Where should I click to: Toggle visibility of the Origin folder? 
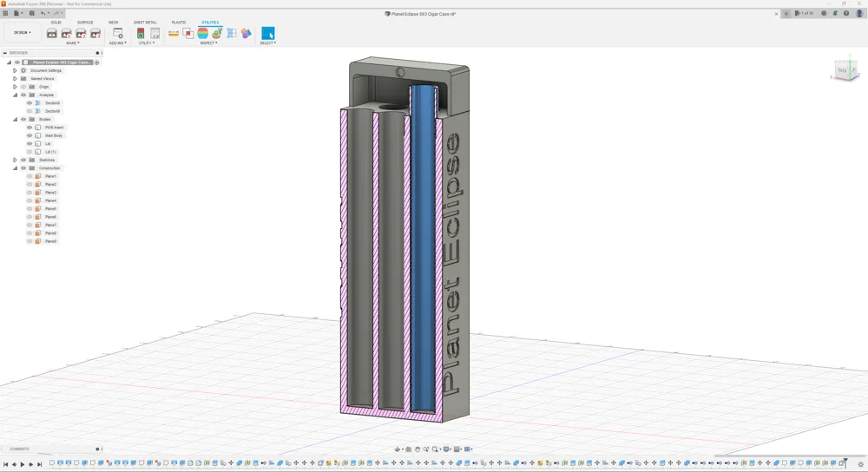click(x=23, y=87)
